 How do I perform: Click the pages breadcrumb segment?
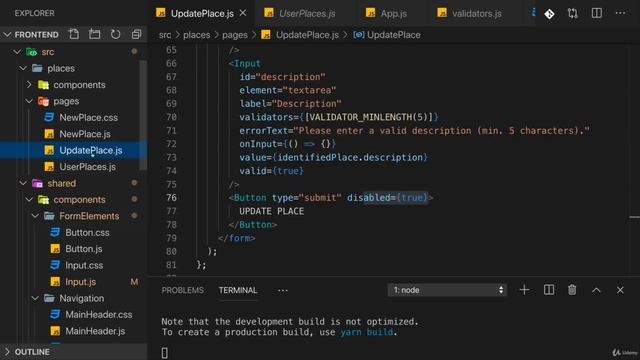click(235, 35)
